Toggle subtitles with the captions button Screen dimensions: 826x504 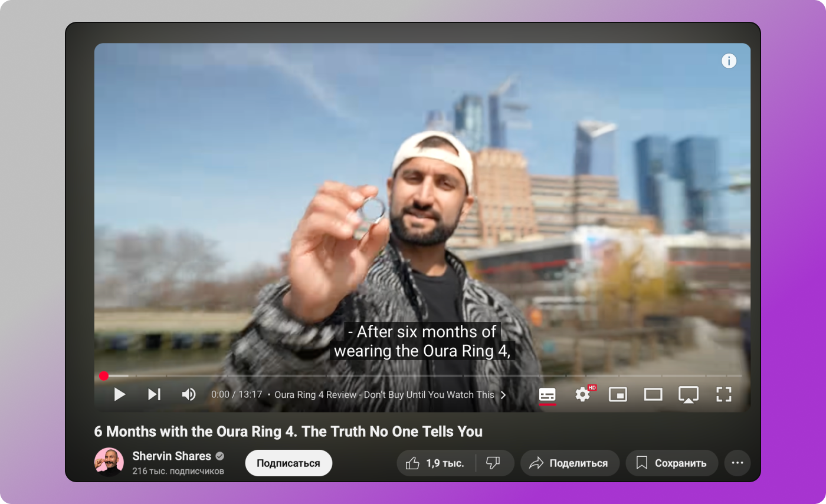(547, 394)
